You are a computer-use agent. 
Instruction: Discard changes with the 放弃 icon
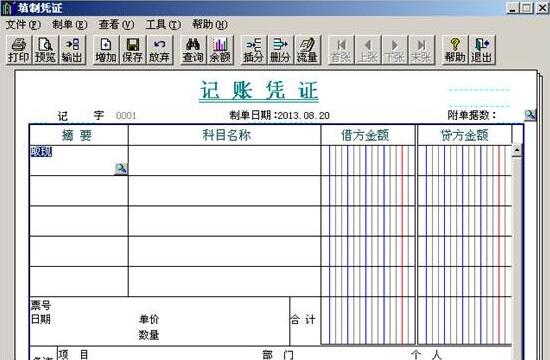pyautogui.click(x=160, y=50)
